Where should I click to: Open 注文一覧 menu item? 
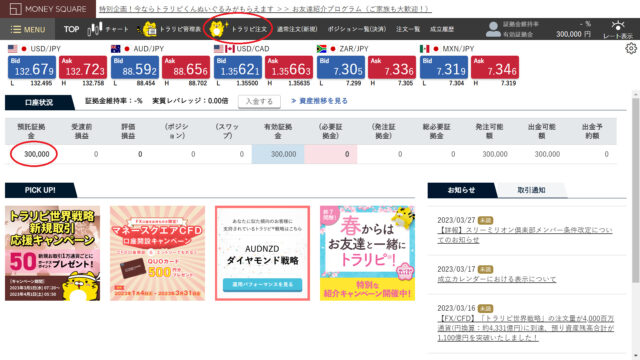click(x=408, y=29)
